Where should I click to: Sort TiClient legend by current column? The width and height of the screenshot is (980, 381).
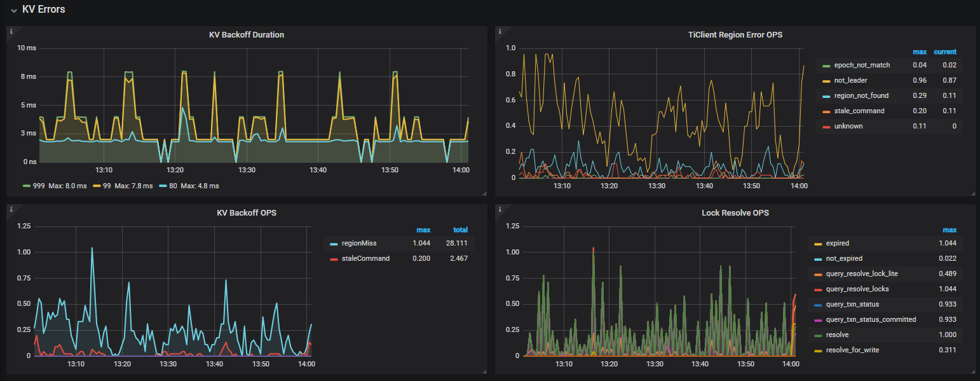(944, 52)
